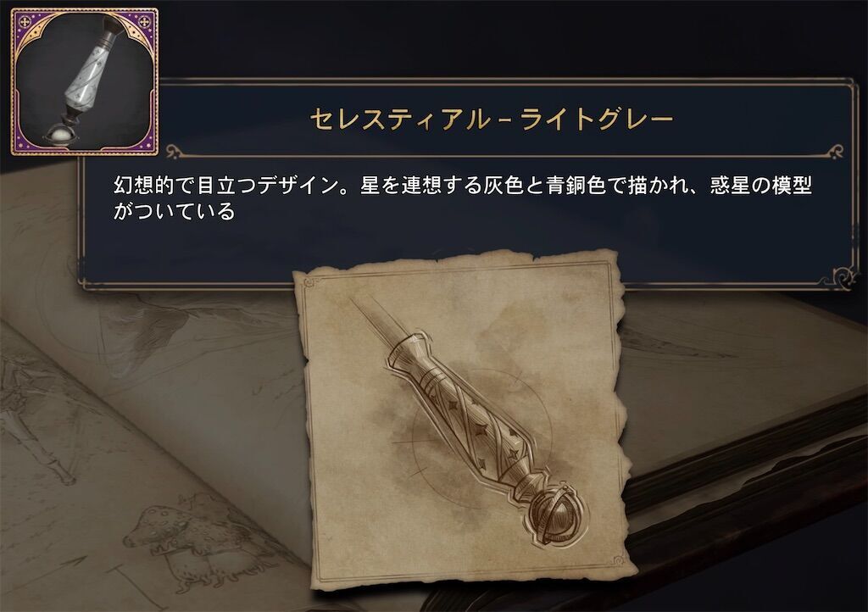This screenshot has height=612, width=868.
Task: Select the title セレスティアル – ライトグレー
Action: tap(491, 120)
